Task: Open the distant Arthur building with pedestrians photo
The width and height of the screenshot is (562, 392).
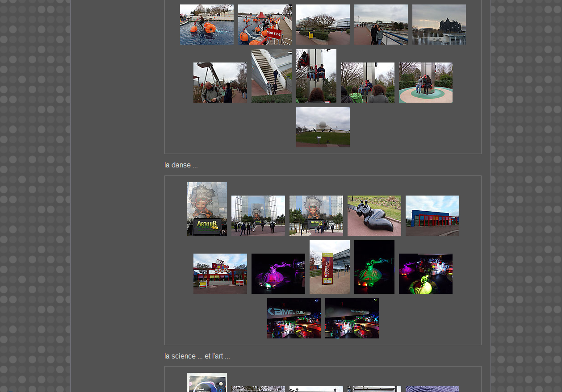Action: [258, 215]
